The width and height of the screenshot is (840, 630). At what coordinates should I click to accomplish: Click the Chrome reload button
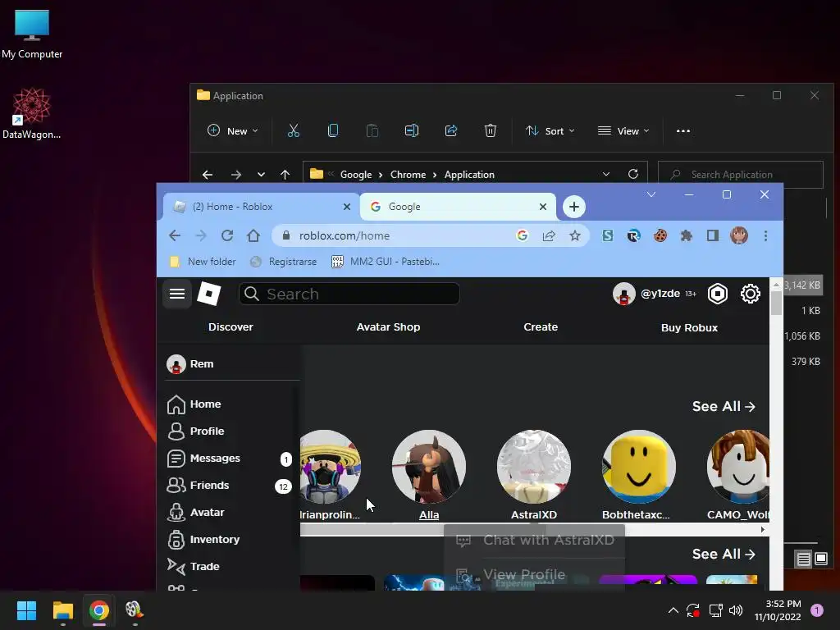point(227,235)
